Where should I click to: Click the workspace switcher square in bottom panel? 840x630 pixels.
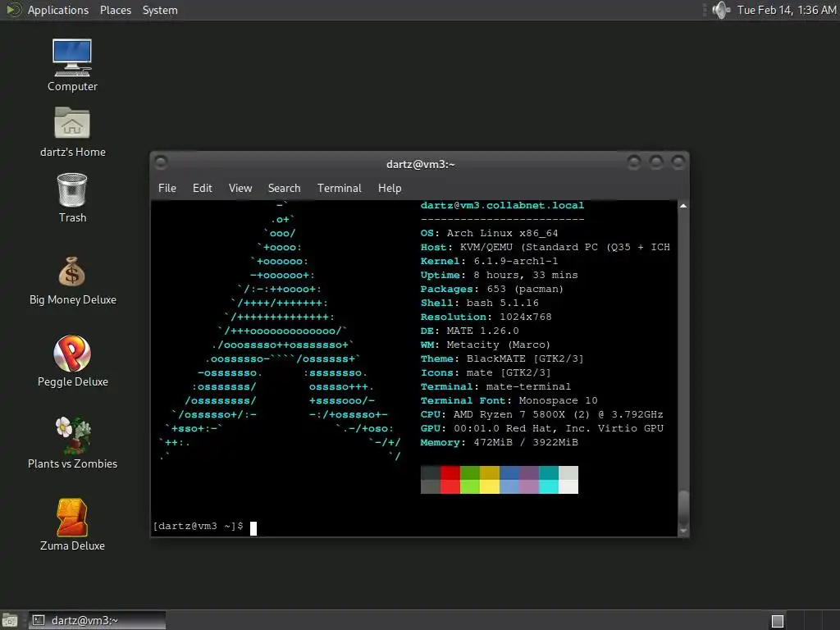(x=778, y=621)
